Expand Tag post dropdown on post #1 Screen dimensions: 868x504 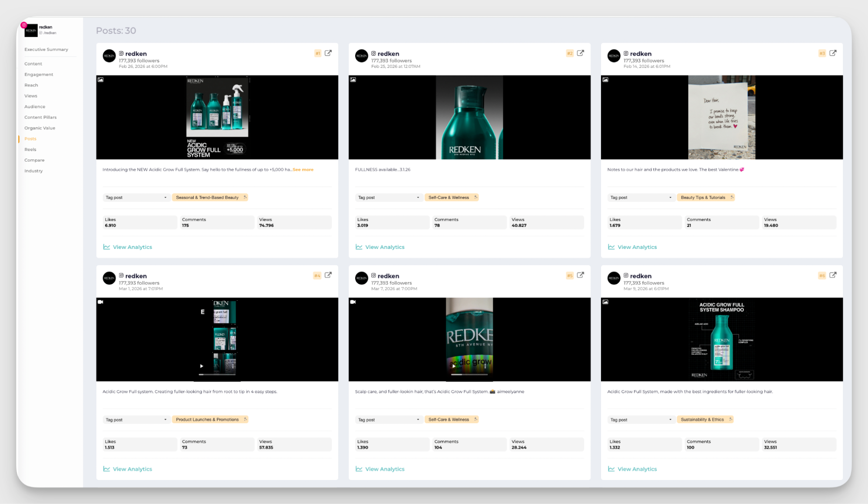coord(136,198)
